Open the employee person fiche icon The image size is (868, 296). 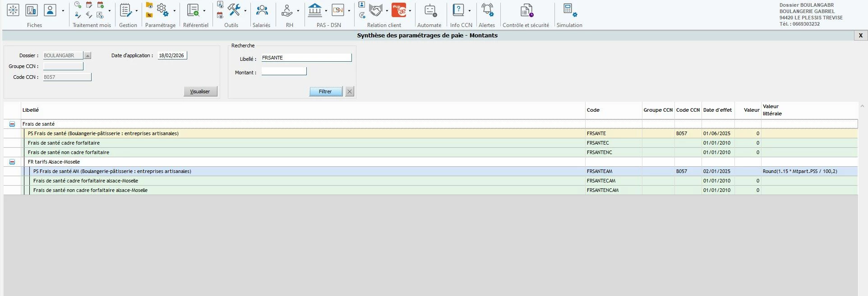(x=50, y=10)
